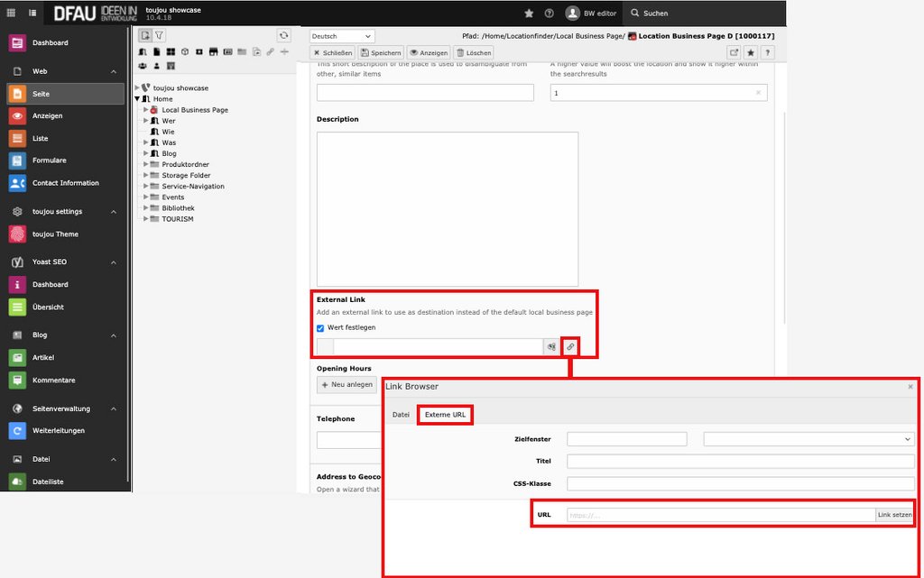Click the Speichern button
Image resolution: width=924 pixels, height=578 pixels.
(x=381, y=53)
